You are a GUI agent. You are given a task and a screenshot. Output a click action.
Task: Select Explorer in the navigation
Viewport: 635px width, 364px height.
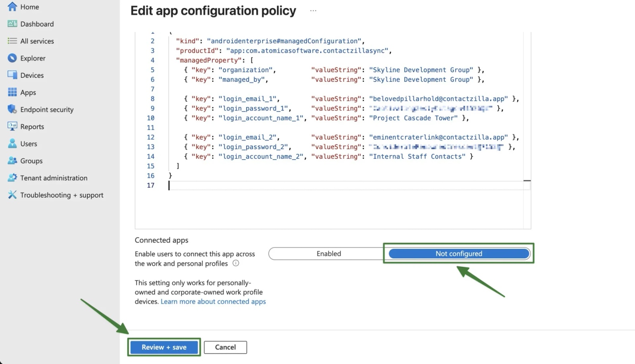click(x=33, y=58)
